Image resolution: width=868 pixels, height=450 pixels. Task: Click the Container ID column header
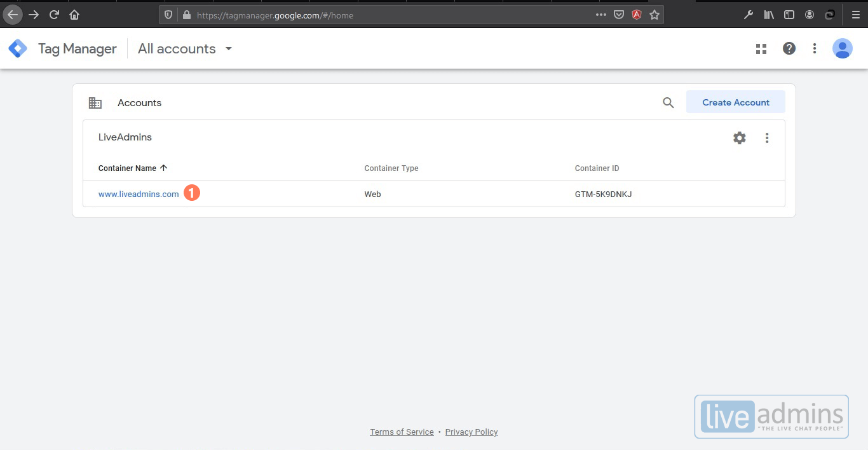pyautogui.click(x=597, y=168)
